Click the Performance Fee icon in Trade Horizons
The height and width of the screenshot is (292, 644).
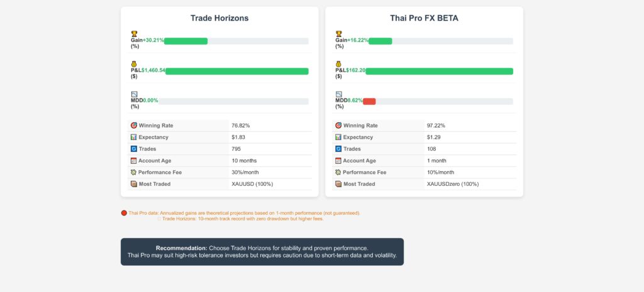point(133,172)
